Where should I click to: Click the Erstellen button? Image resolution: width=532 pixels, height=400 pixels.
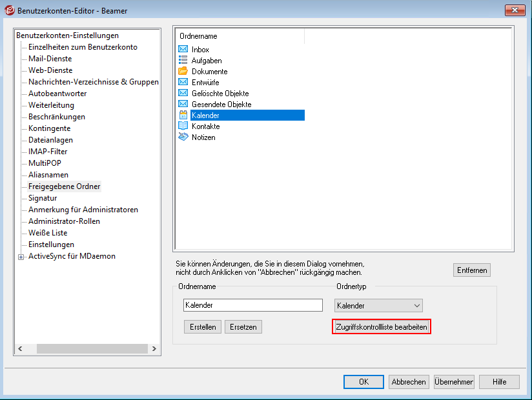coord(202,327)
